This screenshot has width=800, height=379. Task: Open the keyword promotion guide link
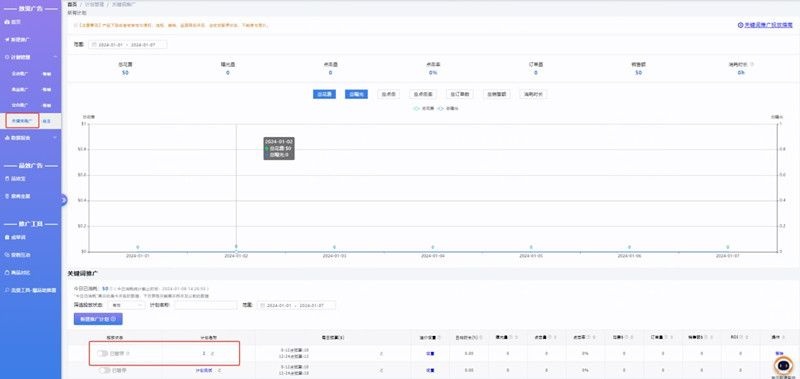[765, 24]
